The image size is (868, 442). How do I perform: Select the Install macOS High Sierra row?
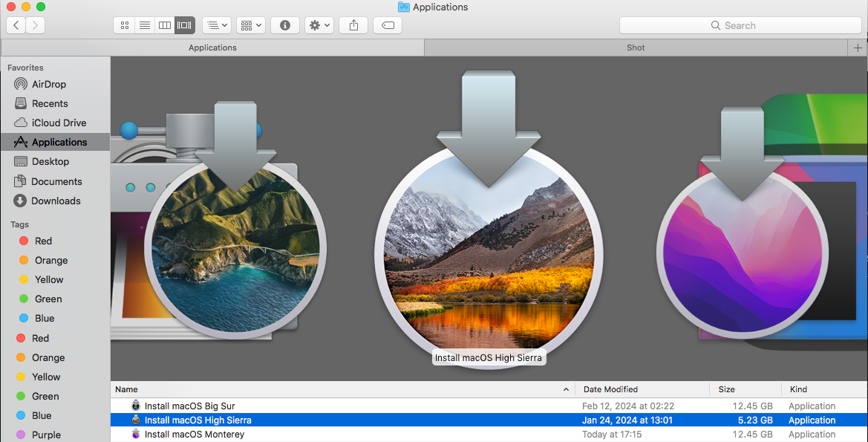(489, 420)
